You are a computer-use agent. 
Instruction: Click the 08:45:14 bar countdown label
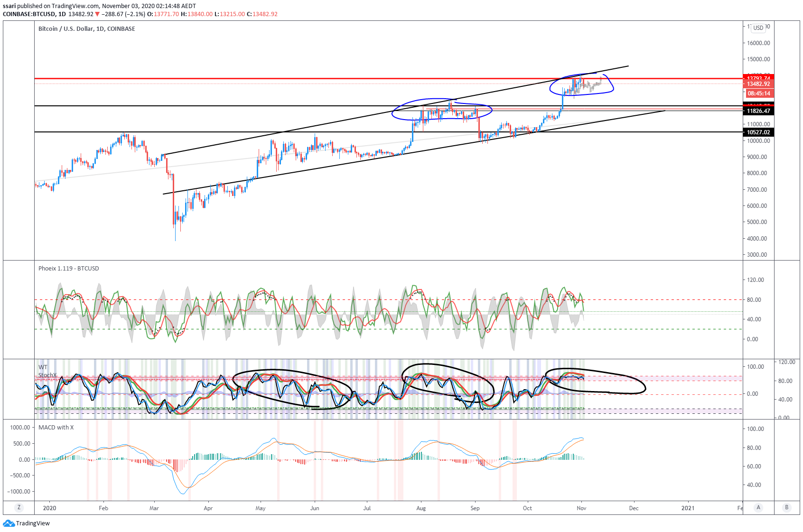758,93
